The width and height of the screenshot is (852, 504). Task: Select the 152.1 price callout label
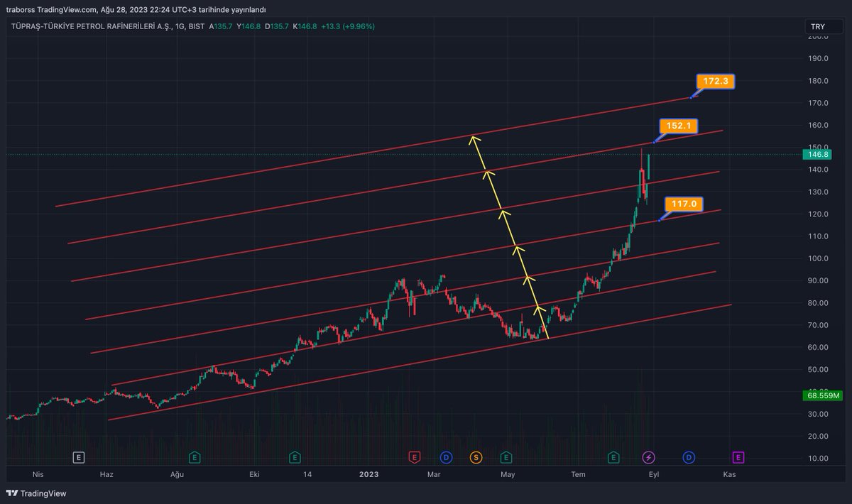[679, 126]
